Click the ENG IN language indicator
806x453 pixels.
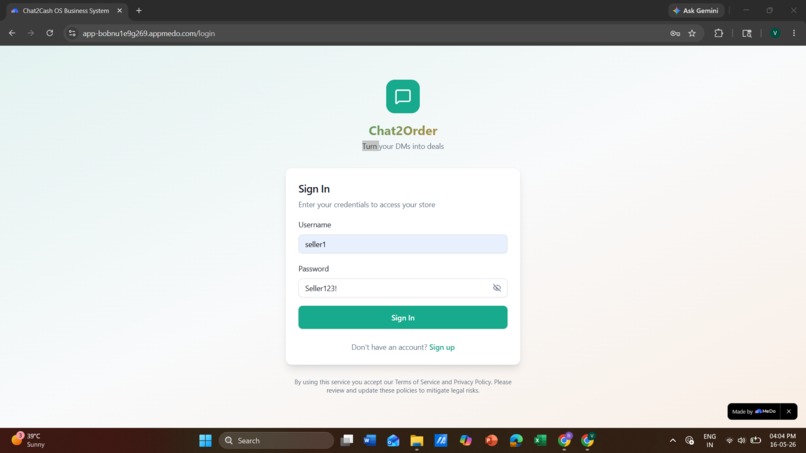709,441
